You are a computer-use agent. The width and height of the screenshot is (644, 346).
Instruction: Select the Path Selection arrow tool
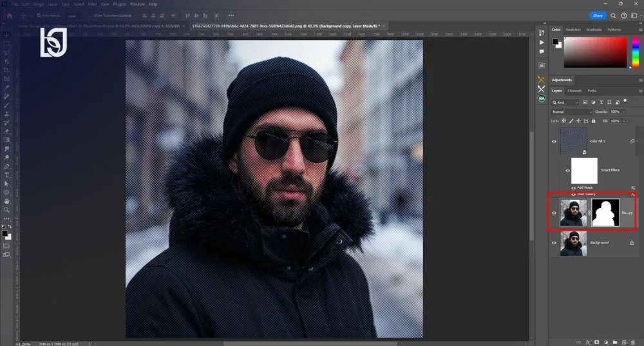pos(6,184)
